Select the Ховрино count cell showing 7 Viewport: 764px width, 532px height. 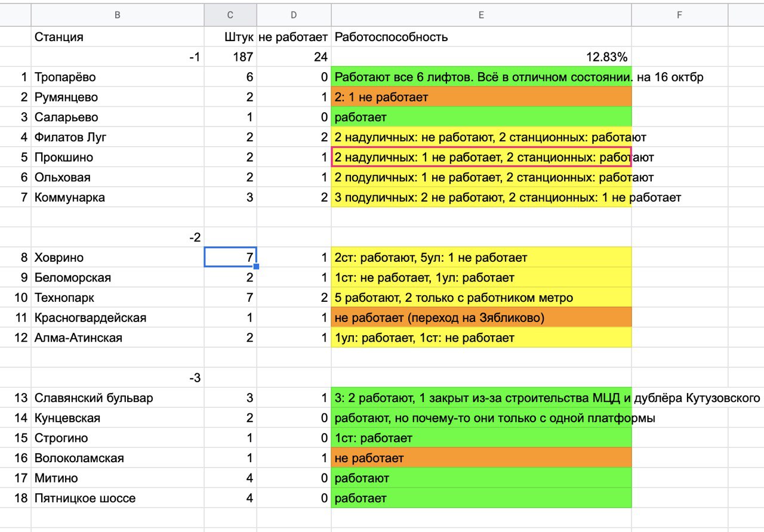click(x=230, y=258)
